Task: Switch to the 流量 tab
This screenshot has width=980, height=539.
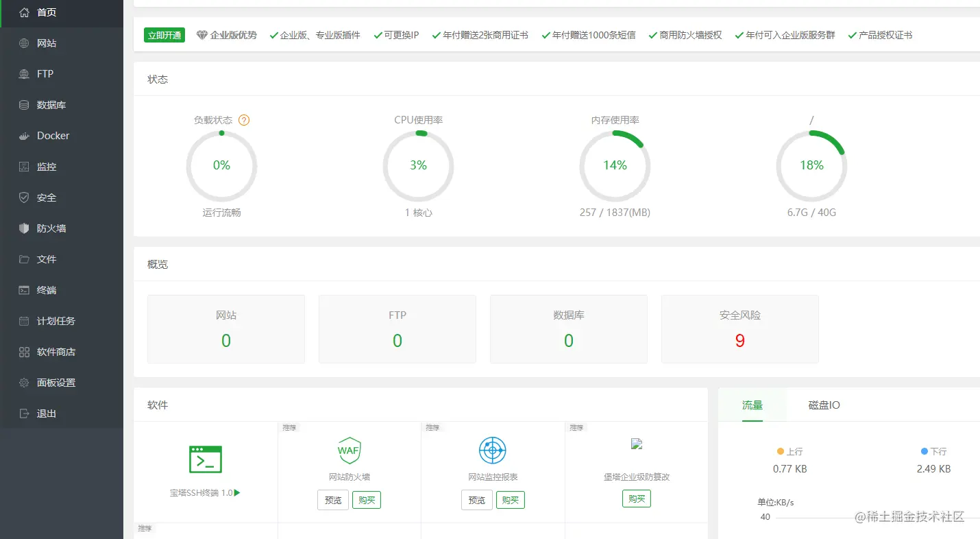Action: click(752, 405)
